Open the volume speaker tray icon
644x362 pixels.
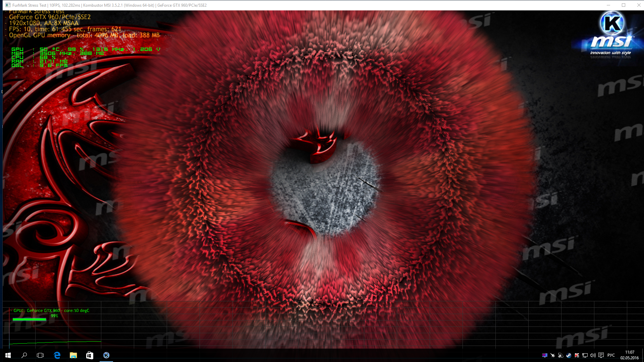pos(593,355)
